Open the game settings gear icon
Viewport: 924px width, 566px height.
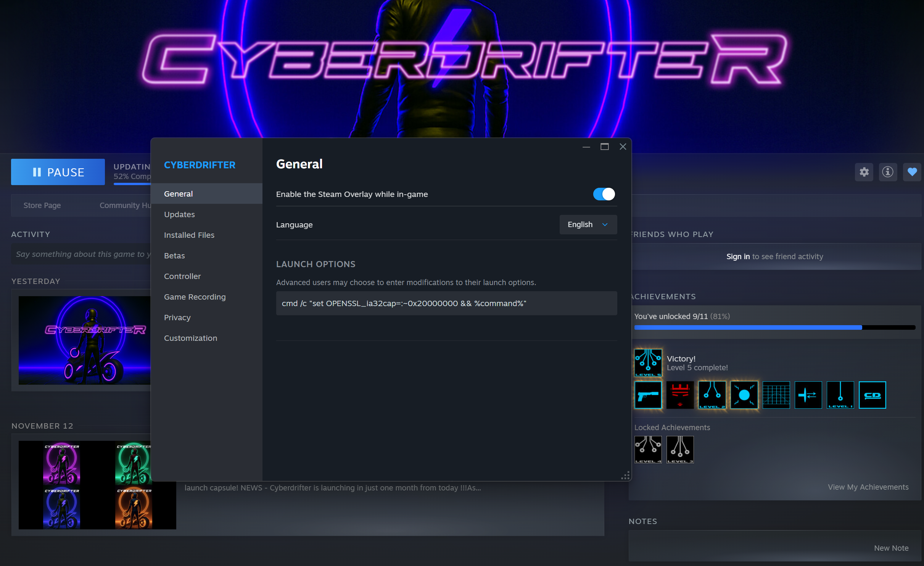coord(864,172)
